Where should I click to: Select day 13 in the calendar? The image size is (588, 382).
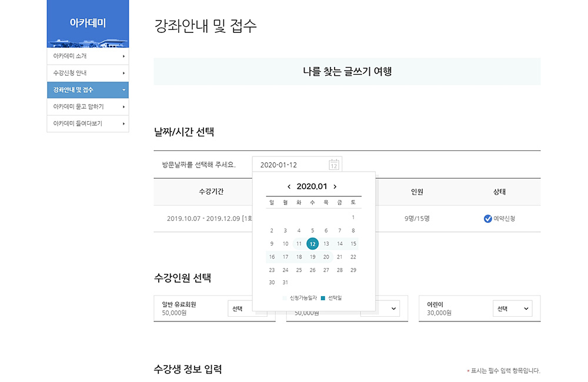326,244
